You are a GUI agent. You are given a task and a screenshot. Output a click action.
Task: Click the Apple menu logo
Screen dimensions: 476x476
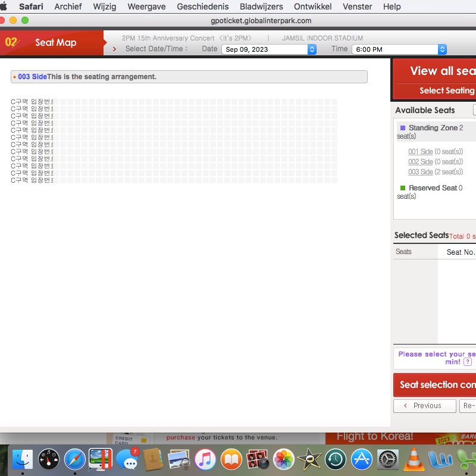[x=4, y=7]
